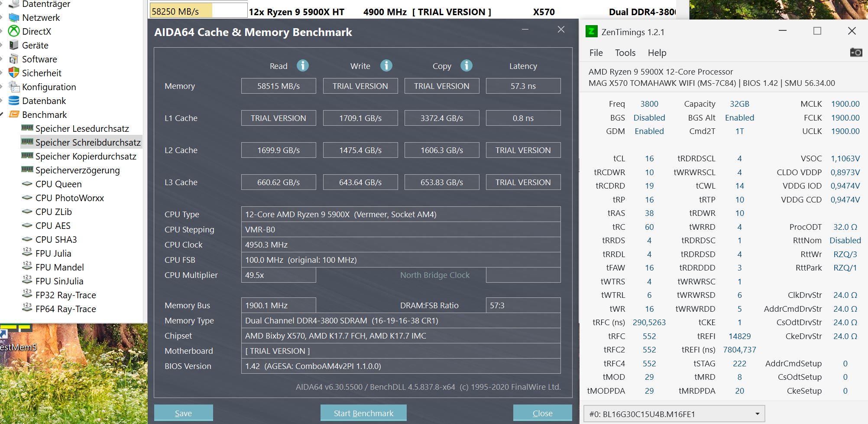This screenshot has height=424, width=868.
Task: Open the ZenTimings Help menu
Action: point(657,53)
